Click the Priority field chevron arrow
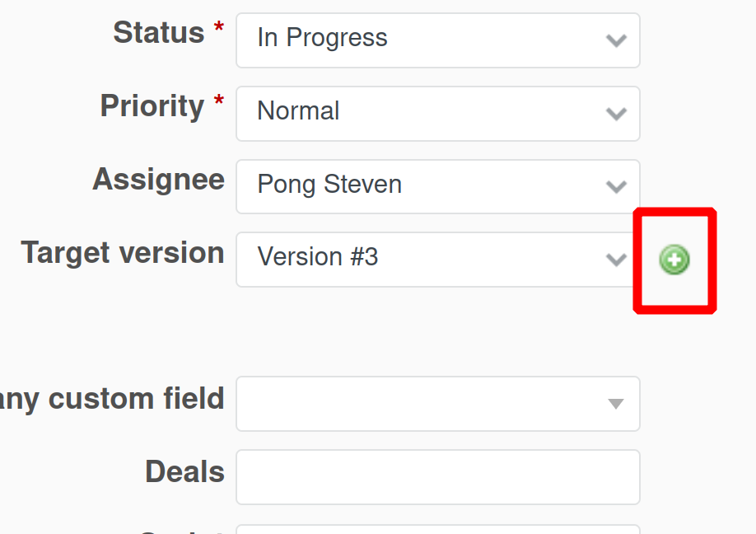Screen dimensions: 756x534 (x=616, y=113)
